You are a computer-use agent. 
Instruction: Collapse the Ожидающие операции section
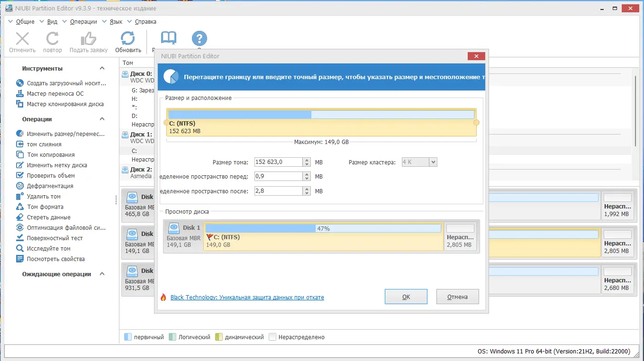(102, 274)
